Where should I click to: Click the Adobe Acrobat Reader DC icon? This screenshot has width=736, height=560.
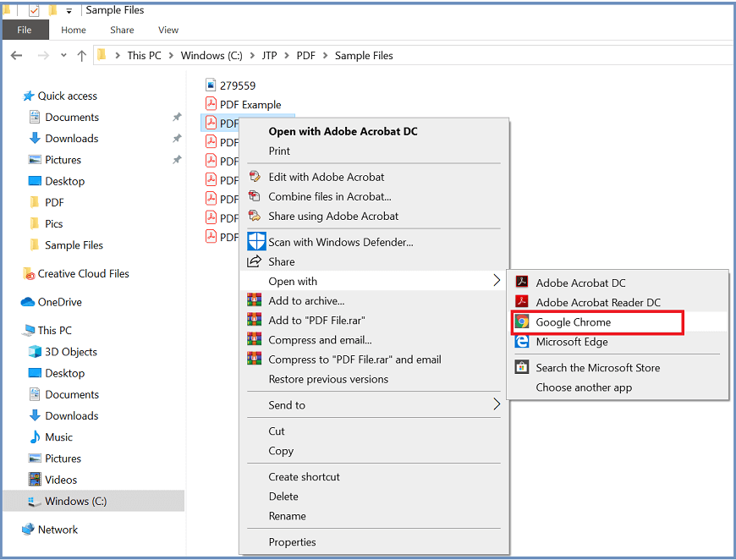coord(521,302)
